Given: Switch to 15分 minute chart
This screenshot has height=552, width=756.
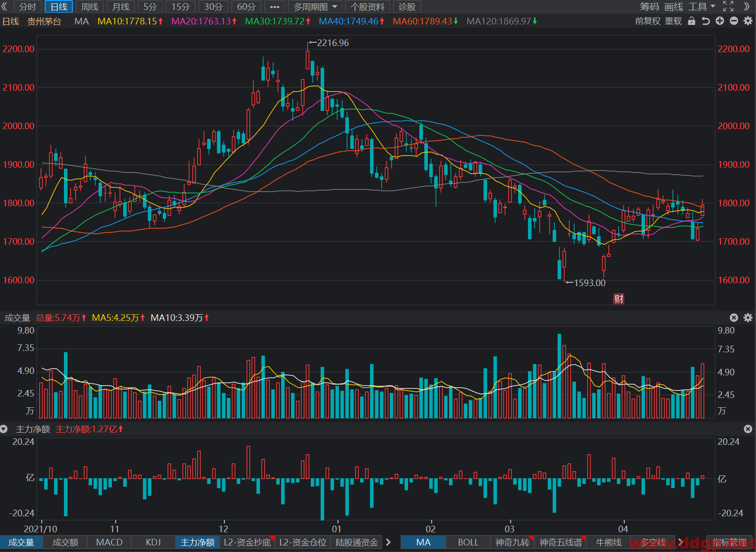Looking at the screenshot, I should 181,7.
